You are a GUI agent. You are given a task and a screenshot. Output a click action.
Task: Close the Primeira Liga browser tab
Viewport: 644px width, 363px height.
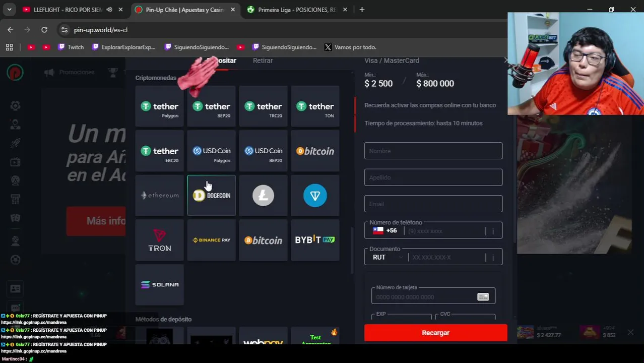coord(344,10)
